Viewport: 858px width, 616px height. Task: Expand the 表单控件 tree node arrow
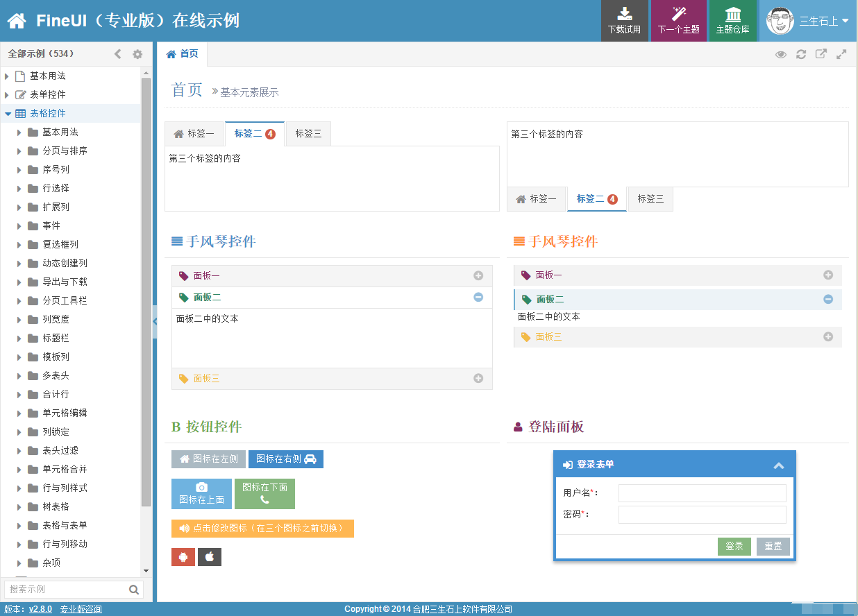[x=7, y=94]
